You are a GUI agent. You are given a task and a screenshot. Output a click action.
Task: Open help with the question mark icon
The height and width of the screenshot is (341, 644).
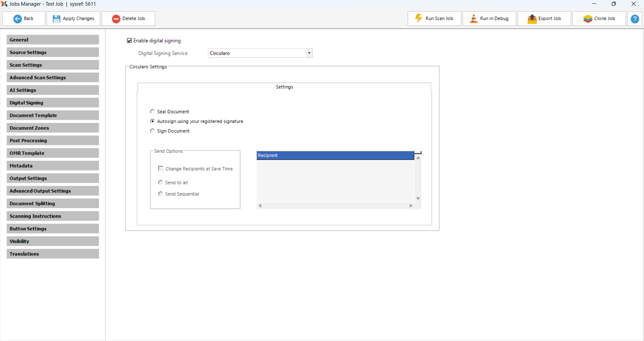(x=635, y=19)
